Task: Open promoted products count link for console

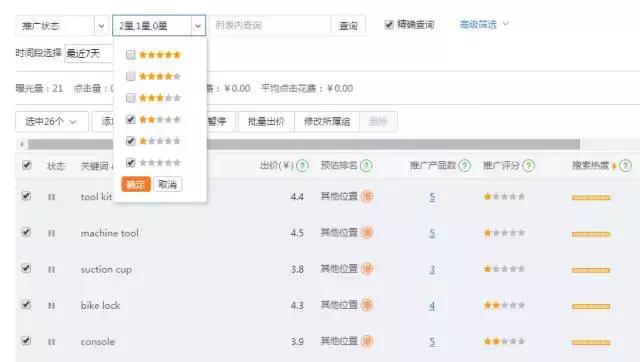Action: coord(432,342)
